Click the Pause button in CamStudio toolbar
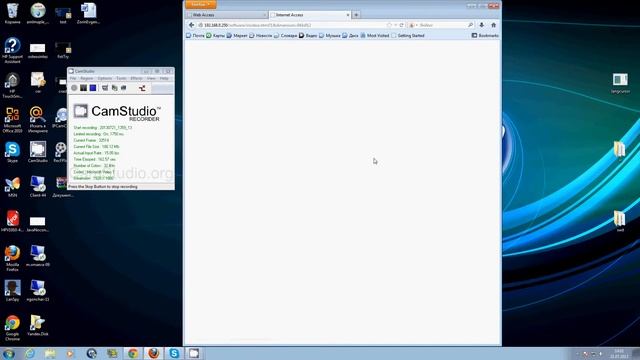This screenshot has height=360, width=640. coord(83,88)
